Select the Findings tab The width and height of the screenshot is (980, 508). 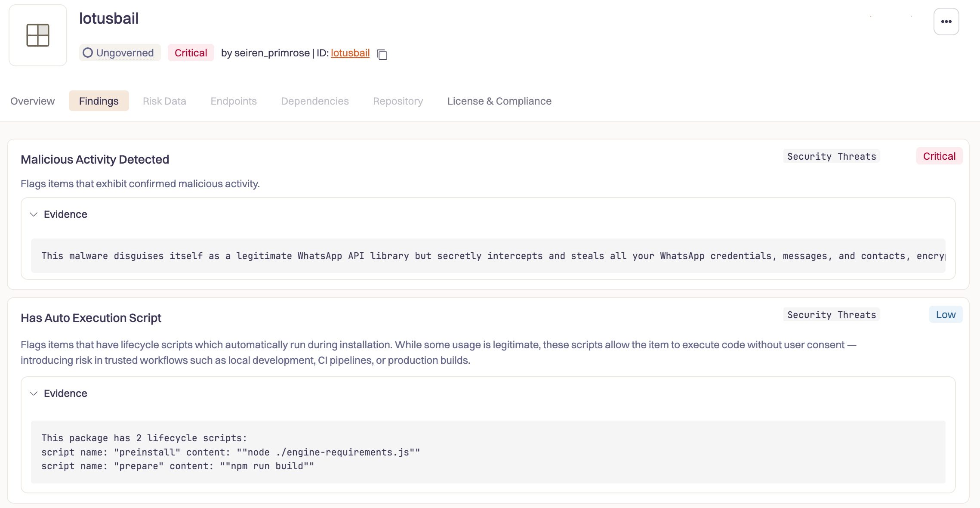click(99, 101)
